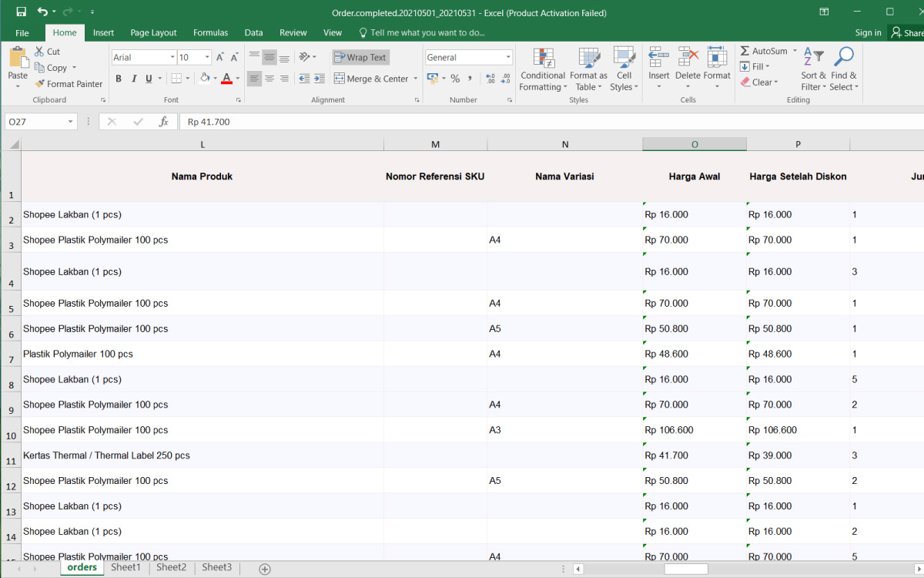Open the Formulas ribbon tab

click(210, 33)
